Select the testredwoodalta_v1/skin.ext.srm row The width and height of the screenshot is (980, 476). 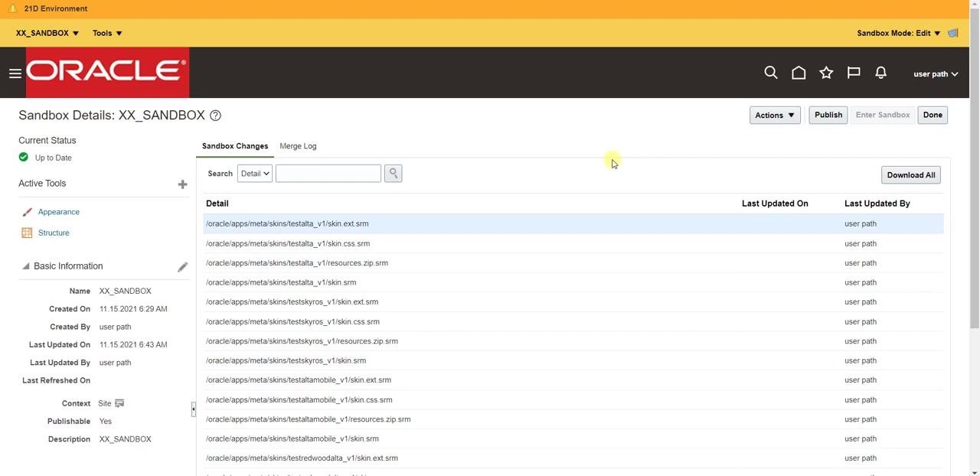coord(573,458)
